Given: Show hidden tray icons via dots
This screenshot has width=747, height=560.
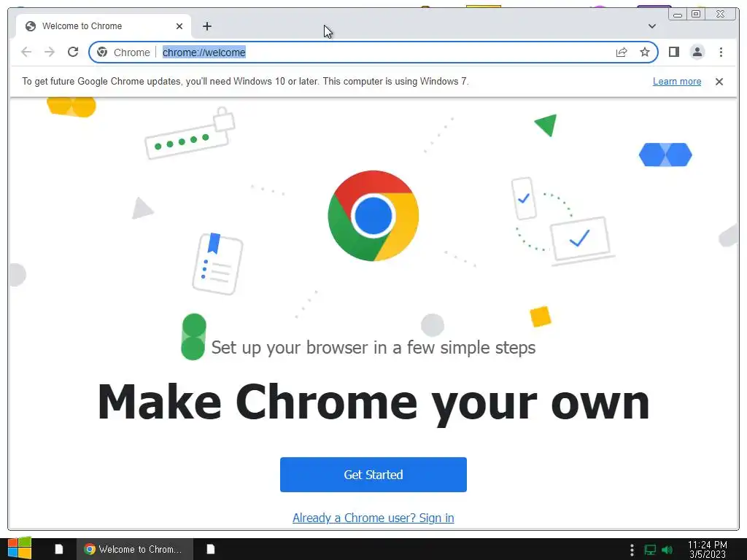Looking at the screenshot, I should (x=632, y=550).
